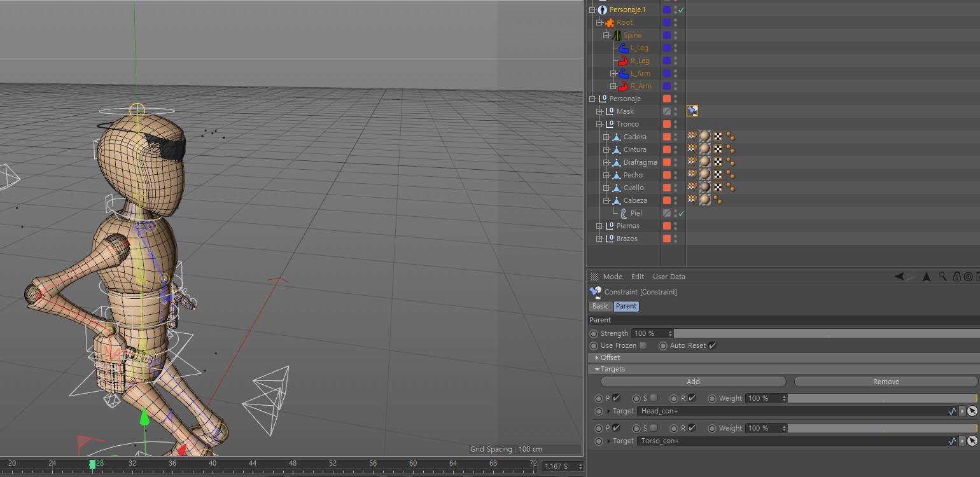This screenshot has height=477, width=980.
Task: Pick object for Torso_con+ target field
Action: pos(972,441)
